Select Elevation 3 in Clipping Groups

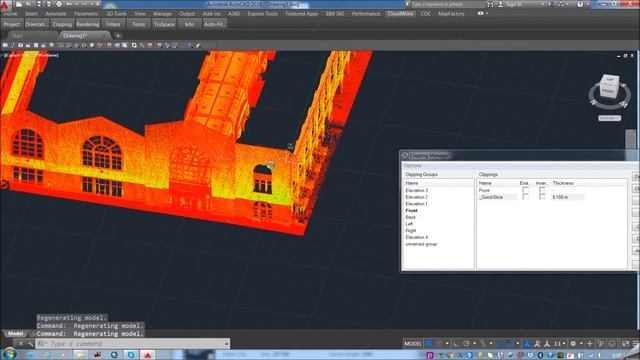tap(416, 190)
